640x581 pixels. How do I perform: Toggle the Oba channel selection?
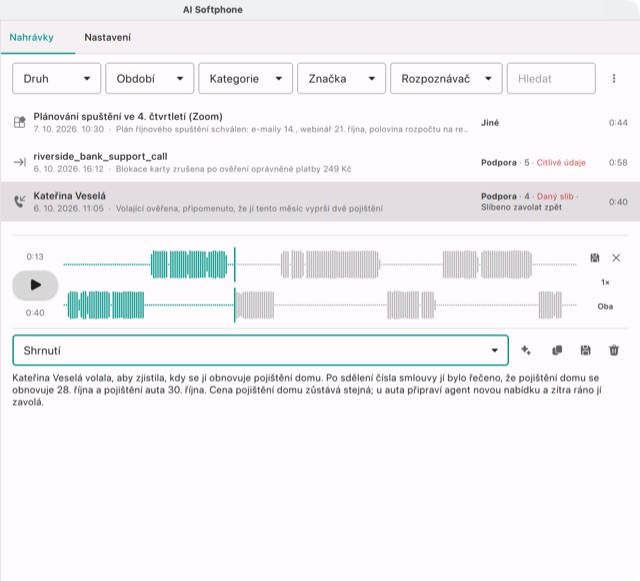coord(605,307)
